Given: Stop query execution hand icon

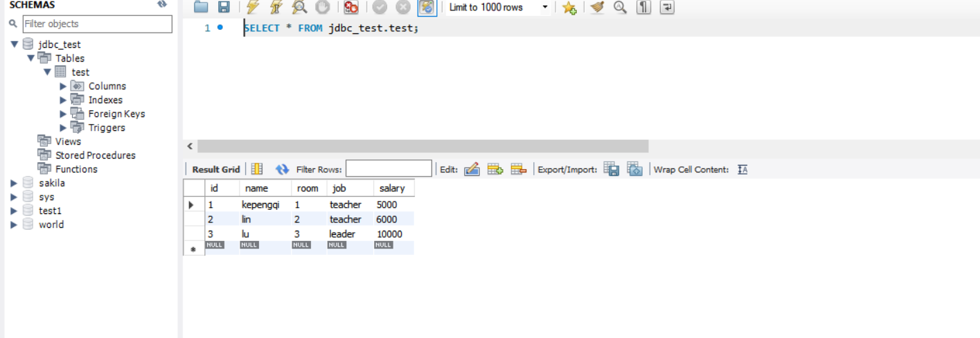Looking at the screenshot, I should click(322, 8).
